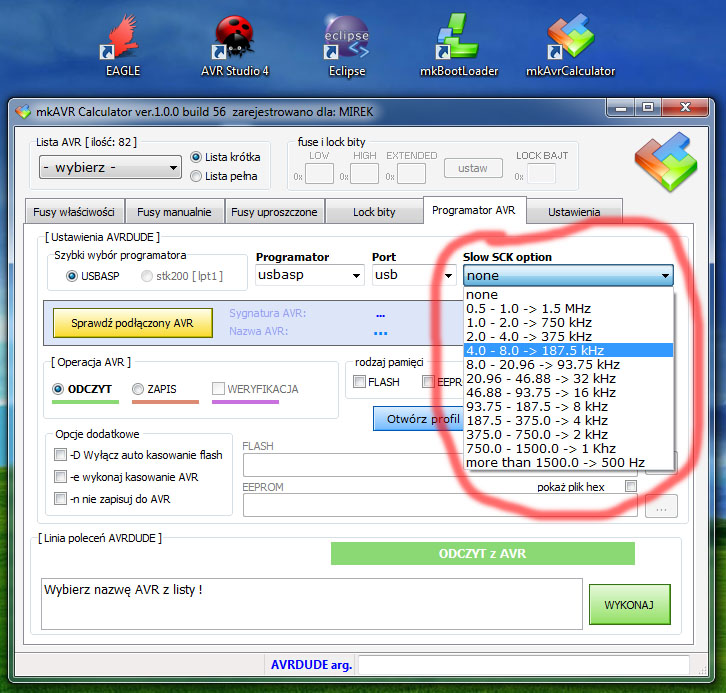
Task: Collapse the Slow SCK option combo box
Action: tap(568, 275)
